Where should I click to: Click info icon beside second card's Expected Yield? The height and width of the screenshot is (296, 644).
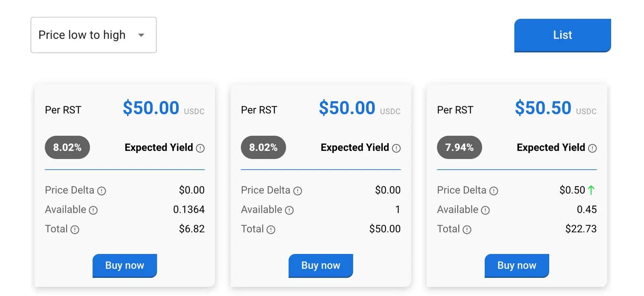396,148
